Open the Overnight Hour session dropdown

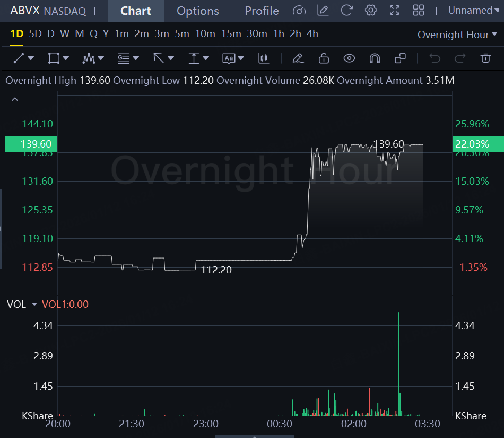(457, 35)
